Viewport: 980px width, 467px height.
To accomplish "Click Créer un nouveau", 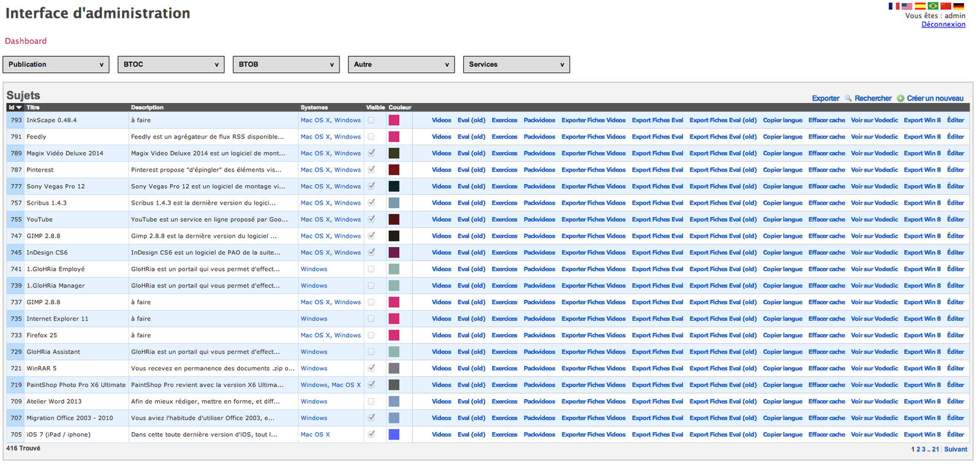I will click(935, 98).
